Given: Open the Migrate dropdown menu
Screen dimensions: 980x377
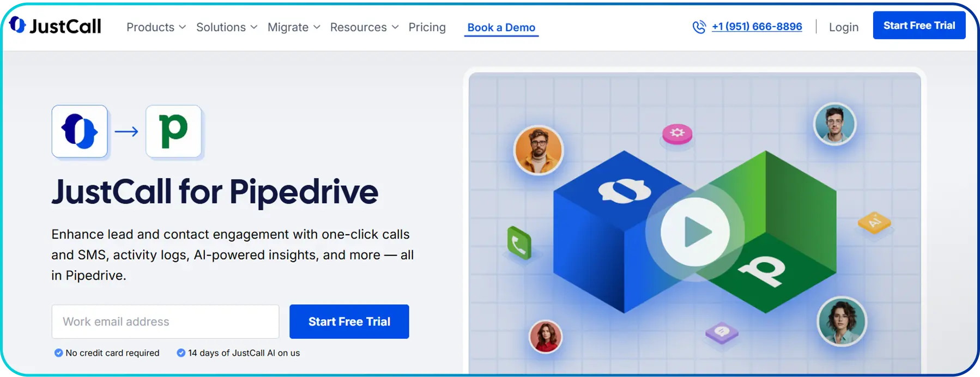Looking at the screenshot, I should [x=294, y=27].
